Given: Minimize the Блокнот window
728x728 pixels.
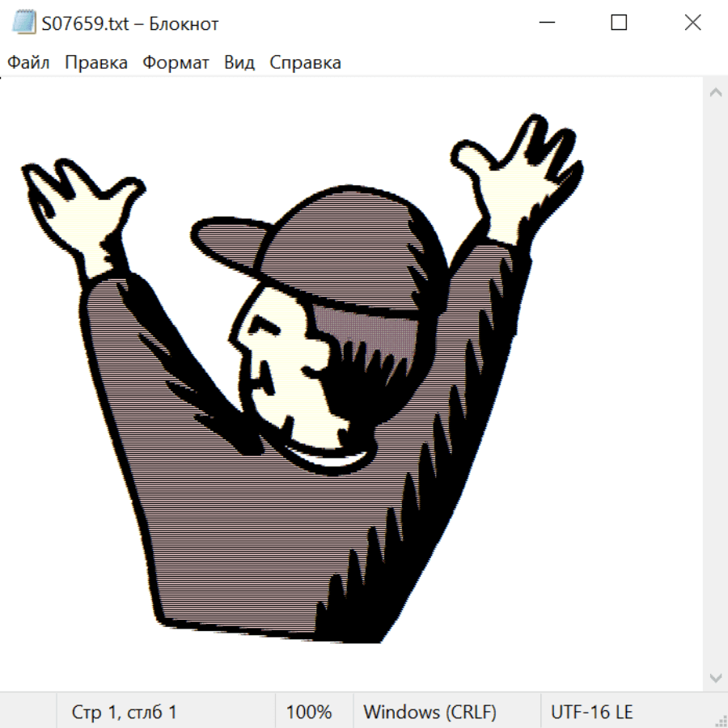Looking at the screenshot, I should point(546,23).
